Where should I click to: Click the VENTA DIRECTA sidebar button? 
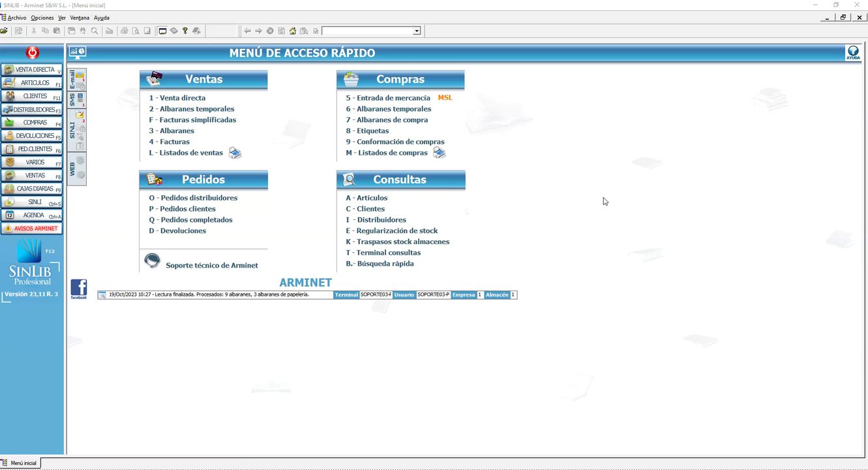[x=32, y=70]
